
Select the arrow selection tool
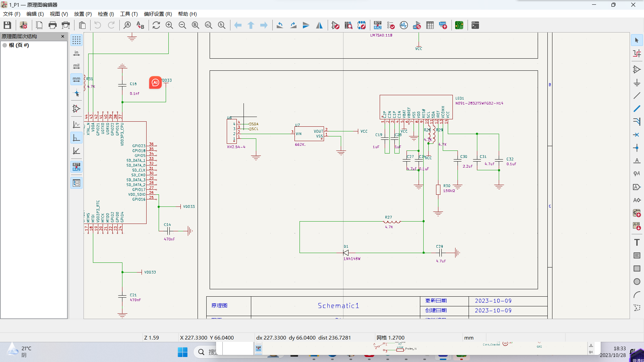pyautogui.click(x=637, y=40)
